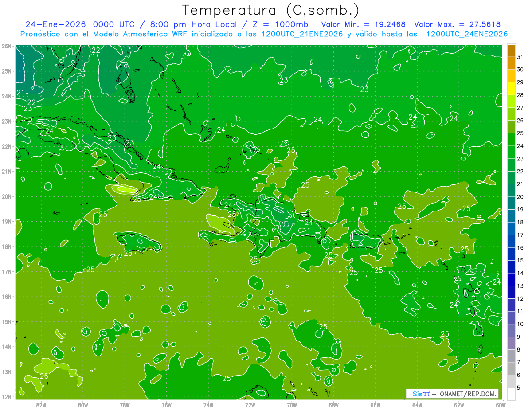Click the yellow swatch between 28 and 29
The width and height of the screenshot is (532, 411).
click(x=511, y=89)
